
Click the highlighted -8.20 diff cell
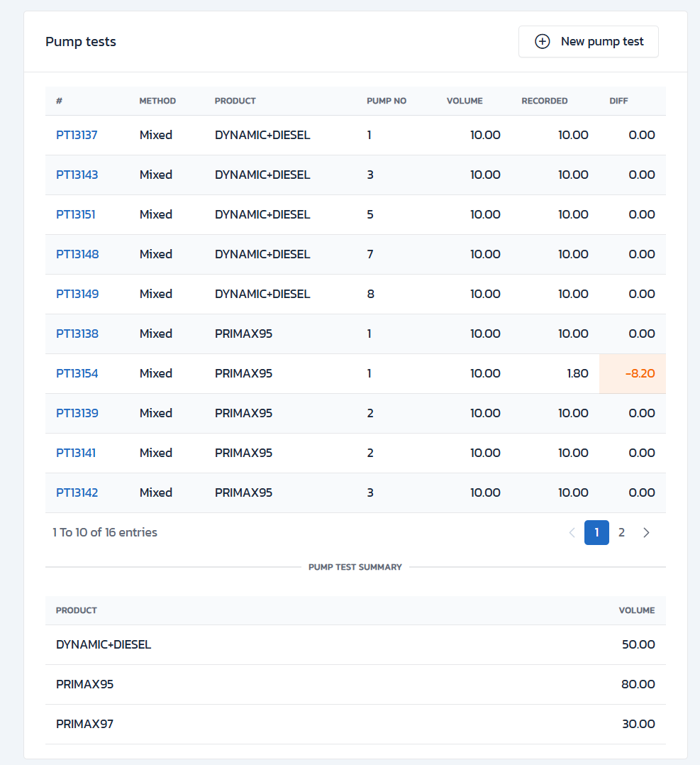(633, 373)
